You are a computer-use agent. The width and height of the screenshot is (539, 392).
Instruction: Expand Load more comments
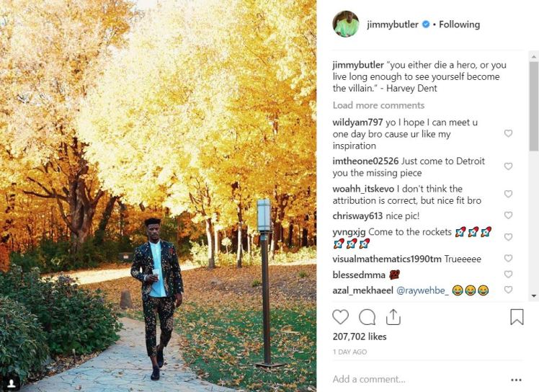click(378, 105)
